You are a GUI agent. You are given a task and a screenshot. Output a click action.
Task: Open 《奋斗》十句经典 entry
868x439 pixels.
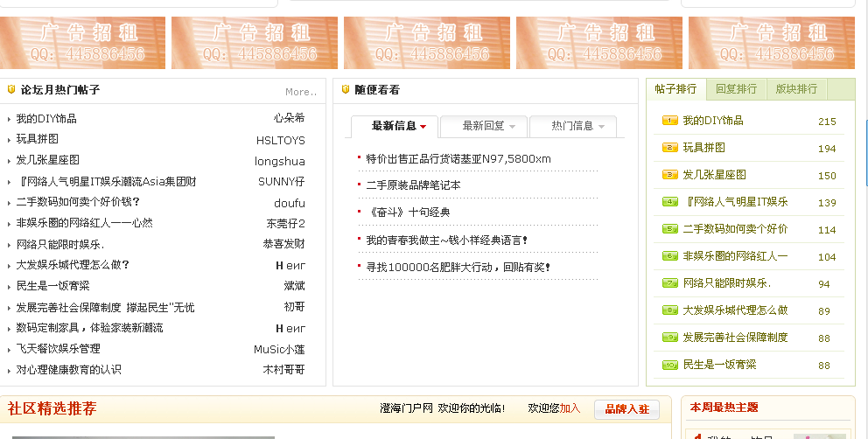(409, 213)
